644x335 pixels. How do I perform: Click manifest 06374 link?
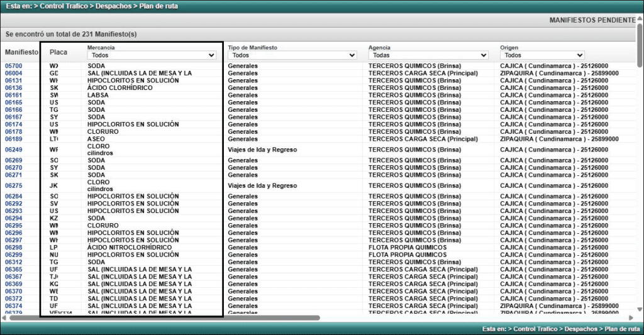(x=14, y=306)
